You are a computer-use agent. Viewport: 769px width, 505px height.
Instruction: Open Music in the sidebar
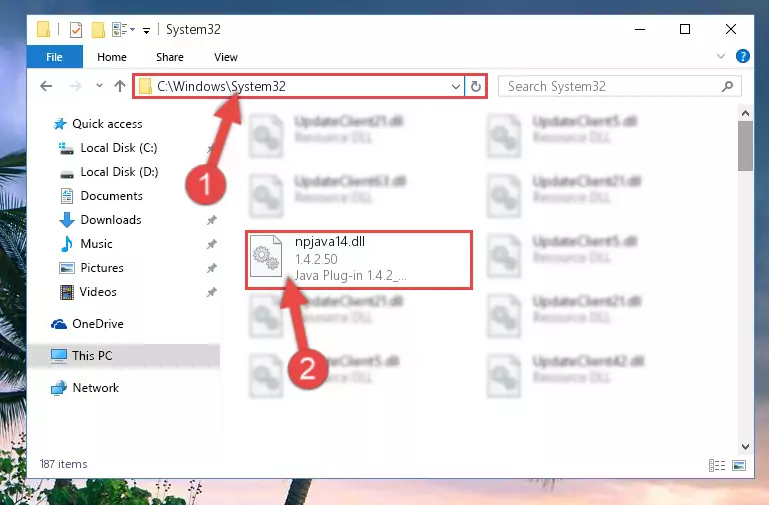[96, 244]
